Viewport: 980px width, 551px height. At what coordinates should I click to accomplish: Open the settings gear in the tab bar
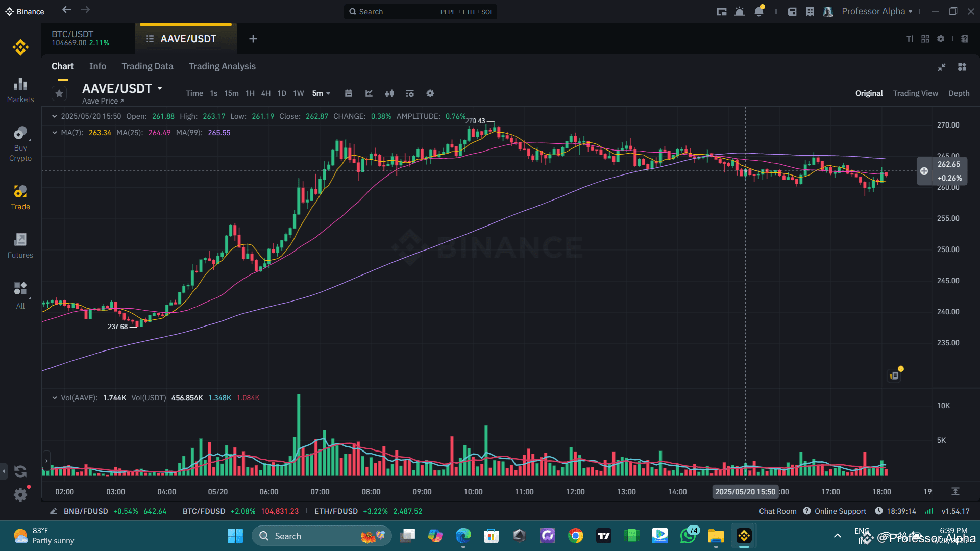pyautogui.click(x=941, y=39)
